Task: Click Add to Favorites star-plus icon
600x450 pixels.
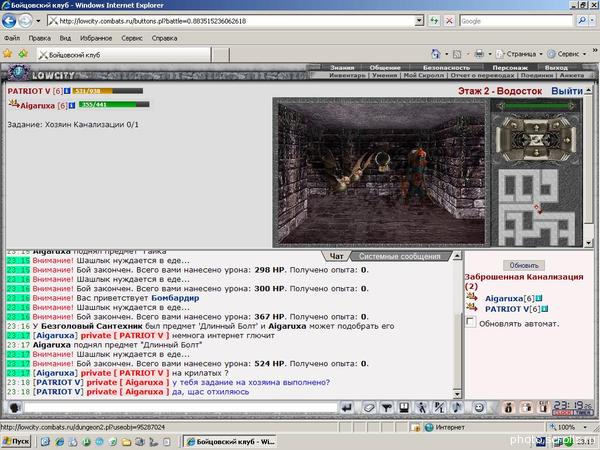Action: (23, 54)
